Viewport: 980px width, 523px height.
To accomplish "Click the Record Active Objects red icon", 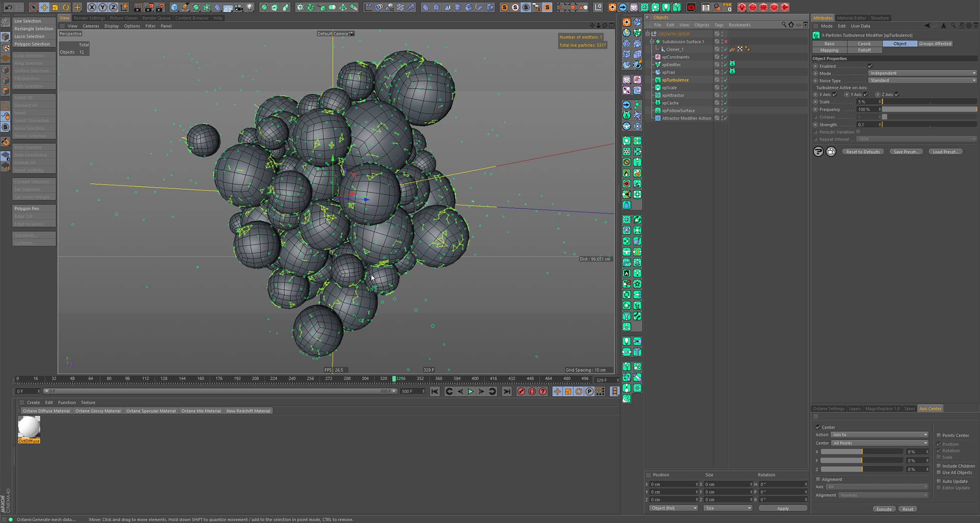I will pyautogui.click(x=521, y=391).
